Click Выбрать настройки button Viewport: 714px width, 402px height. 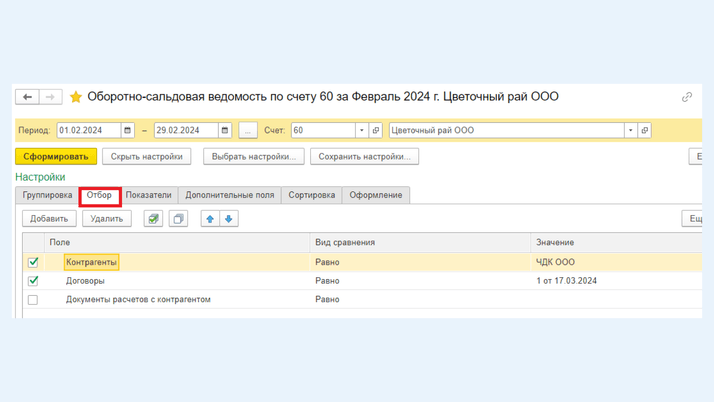coord(254,157)
